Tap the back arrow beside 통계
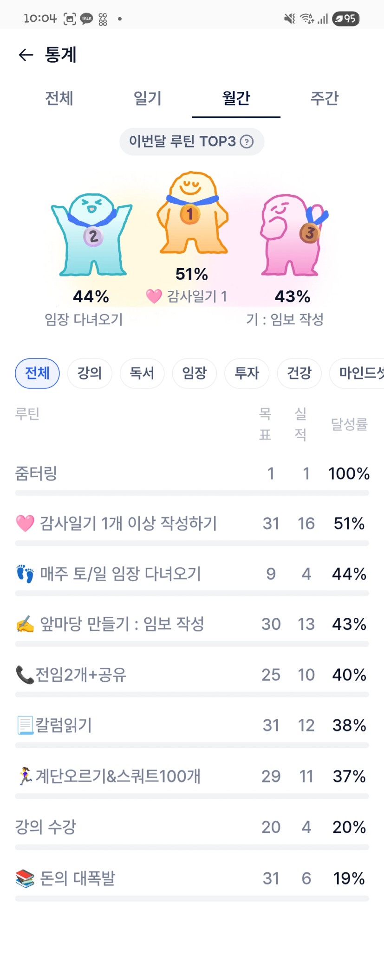This screenshot has width=384, height=980. [x=26, y=55]
